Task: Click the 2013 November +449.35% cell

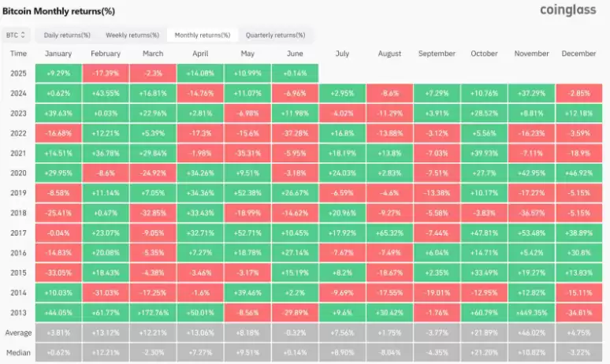Action: [x=531, y=311]
